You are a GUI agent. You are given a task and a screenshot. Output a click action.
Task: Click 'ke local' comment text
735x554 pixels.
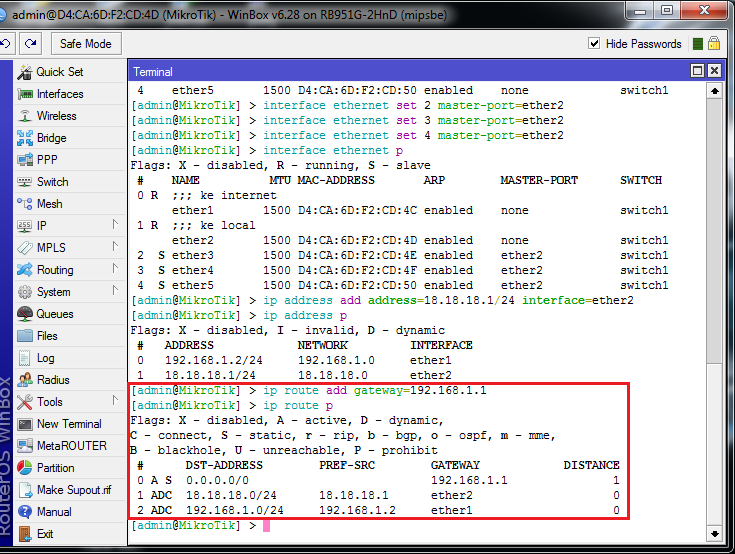[x=228, y=225]
